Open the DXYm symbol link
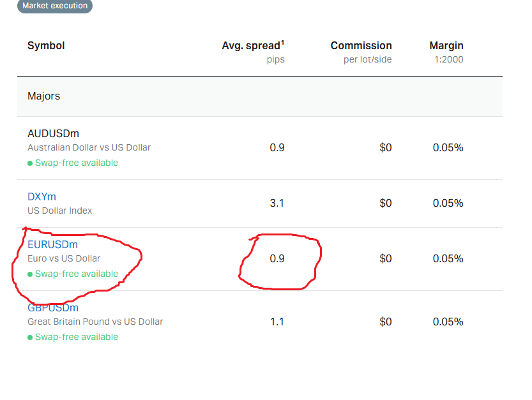Viewport: 532px width, 400px height. pyautogui.click(x=42, y=196)
